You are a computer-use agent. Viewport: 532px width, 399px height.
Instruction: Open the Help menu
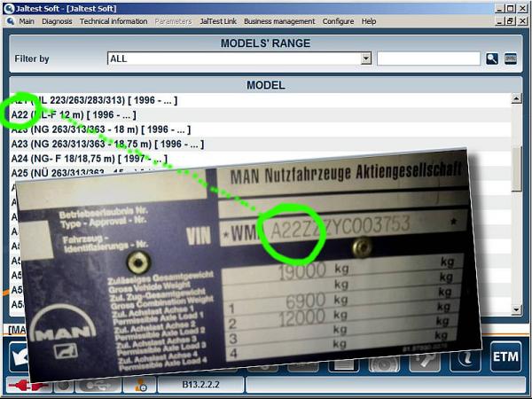click(369, 21)
